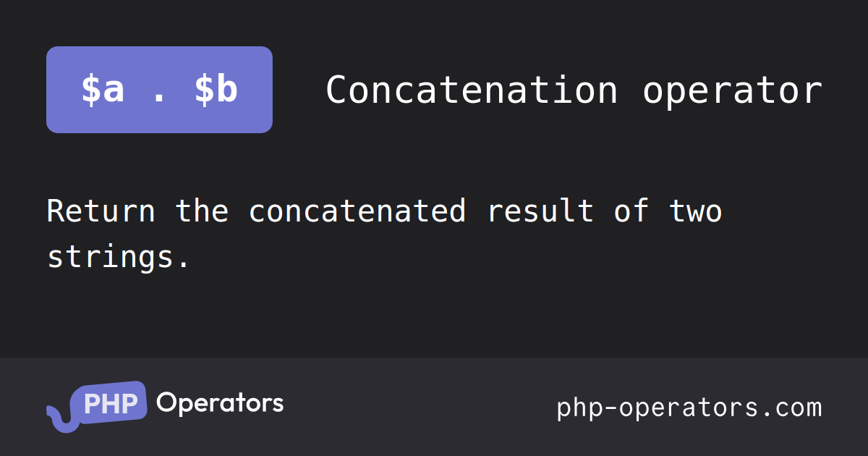Select the "$b" variable in badge

click(216, 90)
